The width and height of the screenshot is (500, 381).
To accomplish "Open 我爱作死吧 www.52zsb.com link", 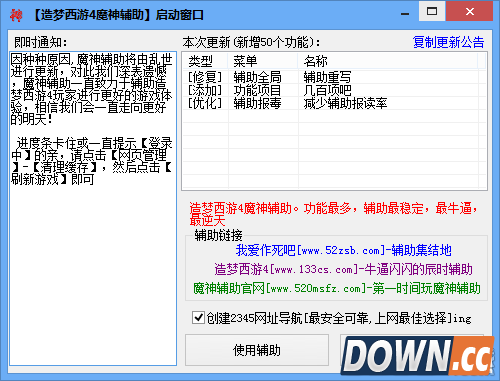I will click(x=343, y=250).
